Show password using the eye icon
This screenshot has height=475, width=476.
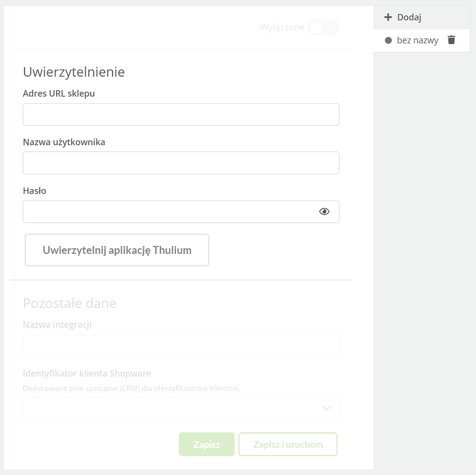point(324,211)
